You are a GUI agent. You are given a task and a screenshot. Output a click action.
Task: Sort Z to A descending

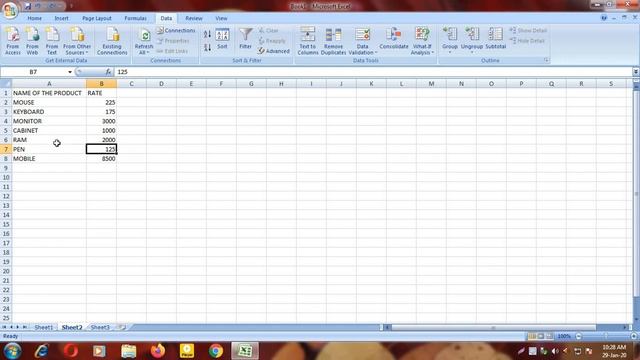pyautogui.click(x=207, y=47)
